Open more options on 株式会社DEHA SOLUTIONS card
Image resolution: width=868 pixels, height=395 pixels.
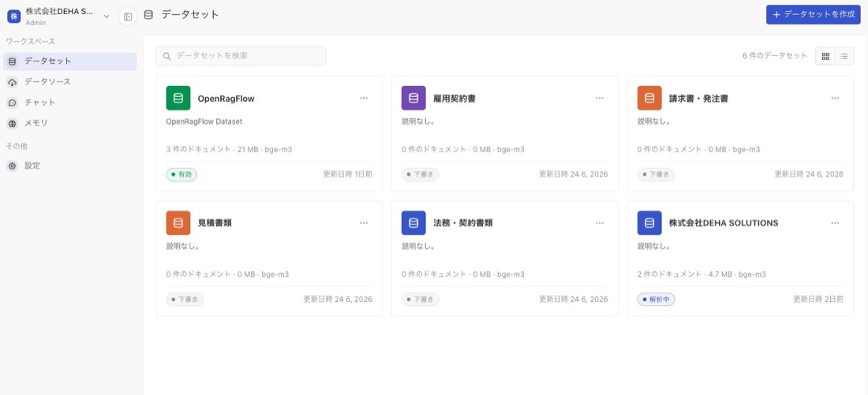point(835,223)
